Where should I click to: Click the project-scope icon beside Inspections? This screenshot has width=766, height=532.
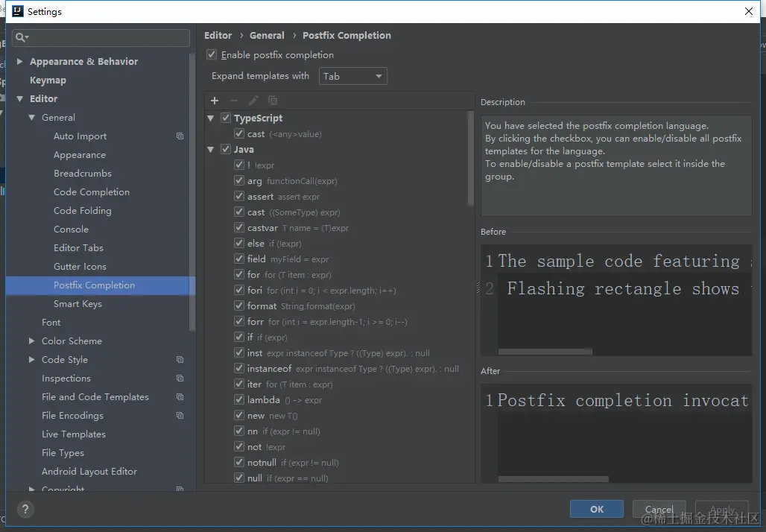coord(179,378)
